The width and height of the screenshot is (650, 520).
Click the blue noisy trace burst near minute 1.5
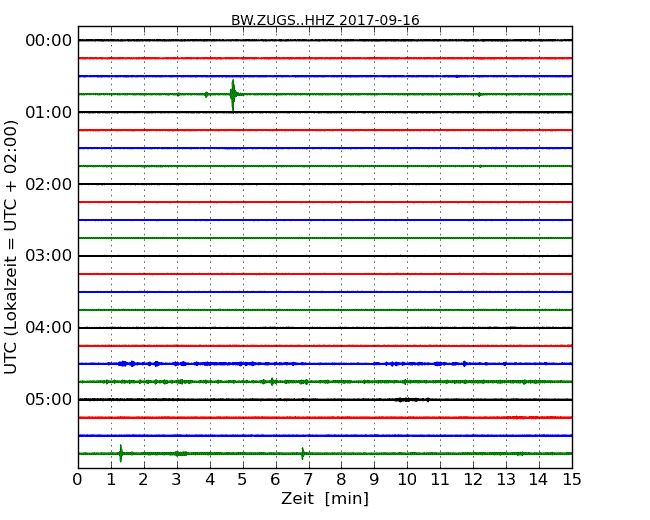[126, 364]
